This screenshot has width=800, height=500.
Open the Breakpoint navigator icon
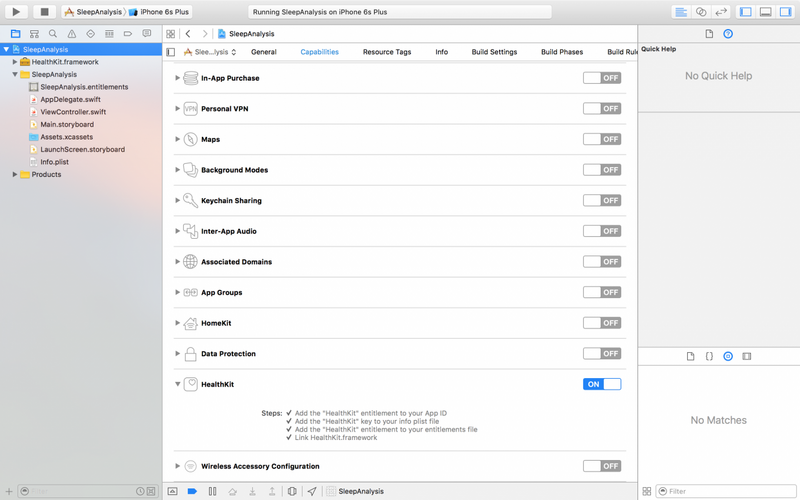[128, 34]
